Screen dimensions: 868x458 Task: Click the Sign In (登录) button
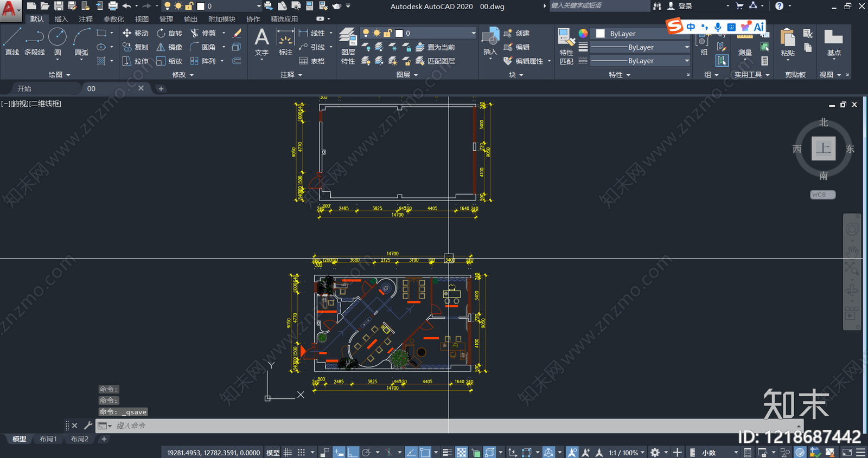680,6
